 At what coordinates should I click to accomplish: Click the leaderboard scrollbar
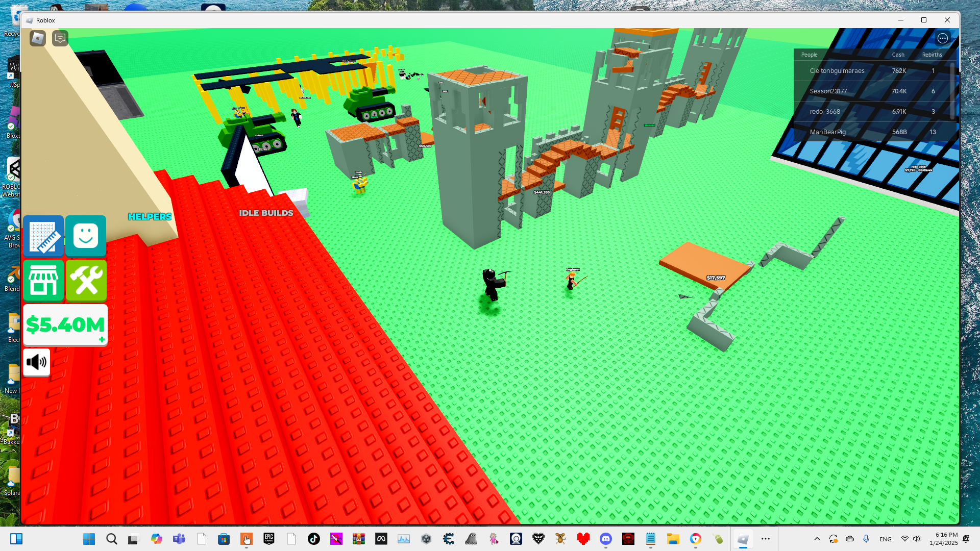(x=952, y=92)
